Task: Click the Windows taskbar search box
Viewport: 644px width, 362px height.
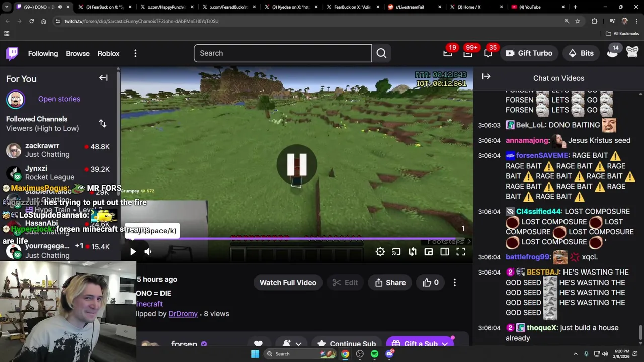Action: (x=300, y=354)
